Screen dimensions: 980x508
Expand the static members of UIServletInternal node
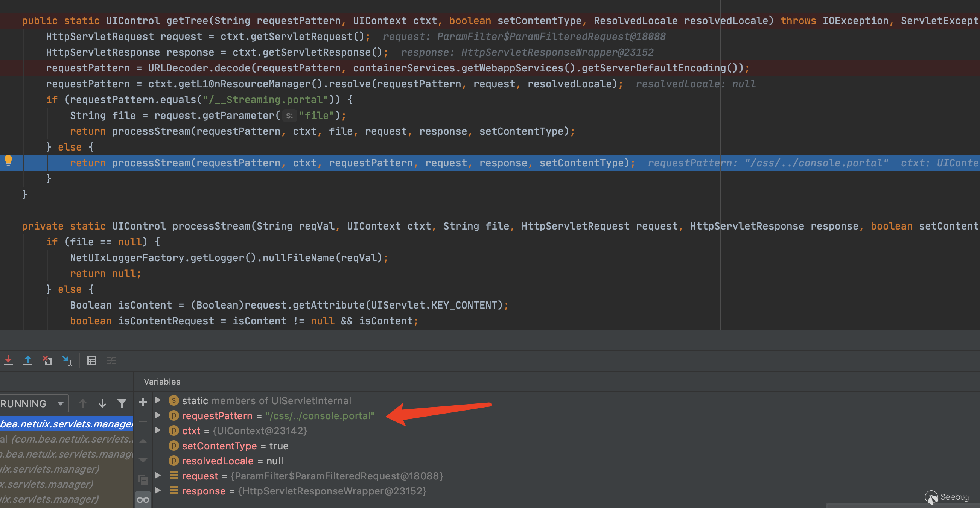[x=158, y=400]
